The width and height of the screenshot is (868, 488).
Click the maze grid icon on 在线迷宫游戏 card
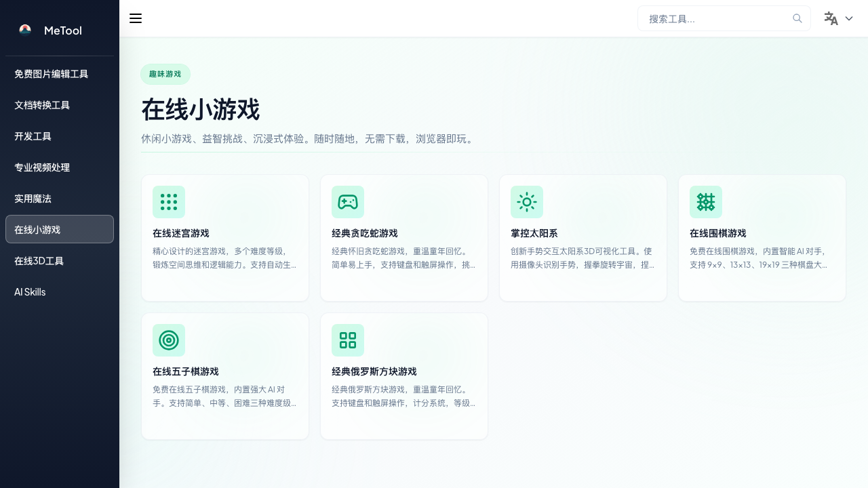(x=169, y=202)
